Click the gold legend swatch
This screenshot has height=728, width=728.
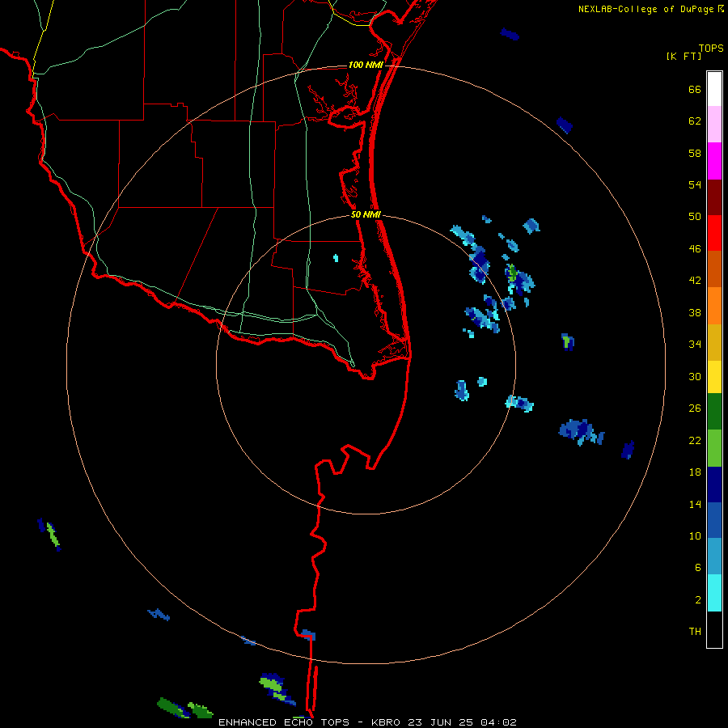[x=714, y=342]
